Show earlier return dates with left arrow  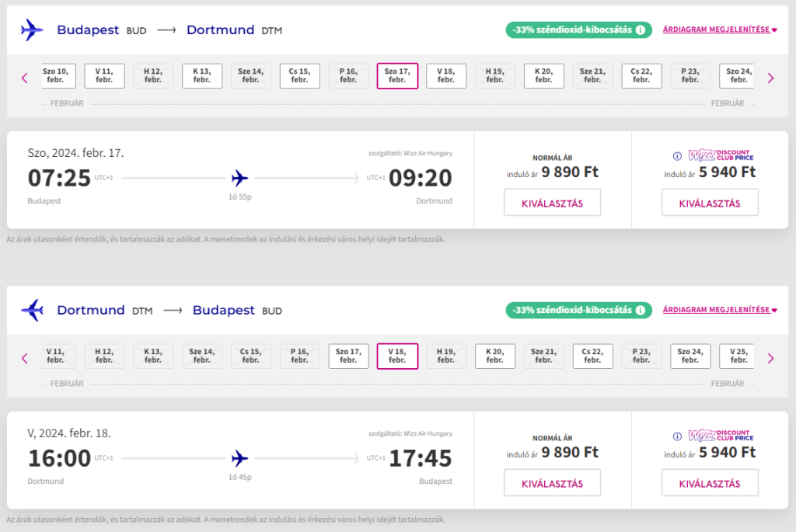pos(25,358)
